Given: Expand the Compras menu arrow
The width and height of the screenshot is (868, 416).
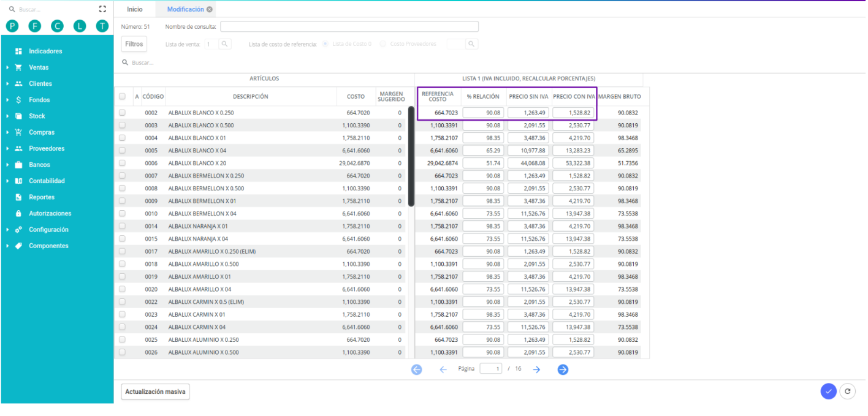Looking at the screenshot, I should [7, 132].
